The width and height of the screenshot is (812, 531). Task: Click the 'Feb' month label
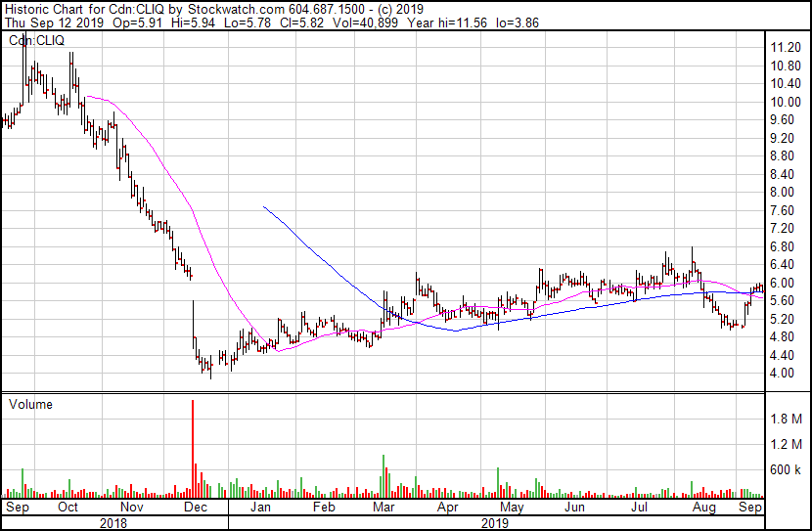(324, 508)
